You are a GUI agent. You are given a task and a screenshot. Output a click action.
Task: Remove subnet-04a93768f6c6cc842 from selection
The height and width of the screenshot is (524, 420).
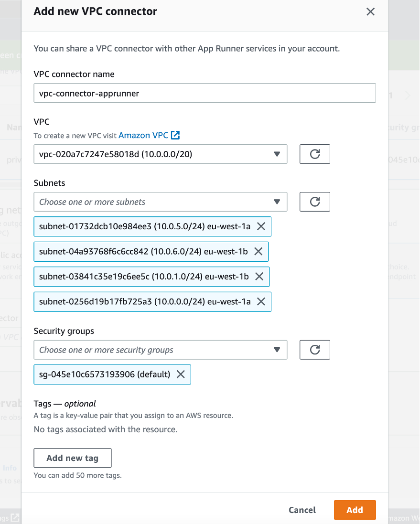pyautogui.click(x=258, y=251)
